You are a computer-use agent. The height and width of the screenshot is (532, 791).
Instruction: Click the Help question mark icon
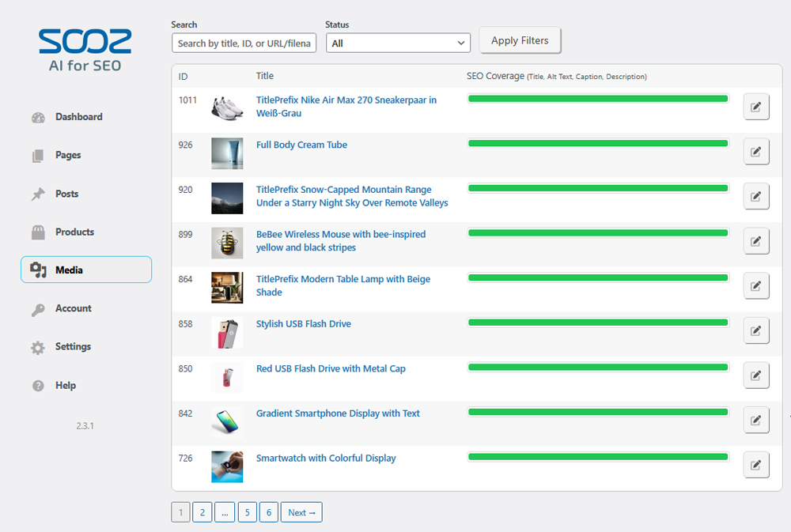38,386
